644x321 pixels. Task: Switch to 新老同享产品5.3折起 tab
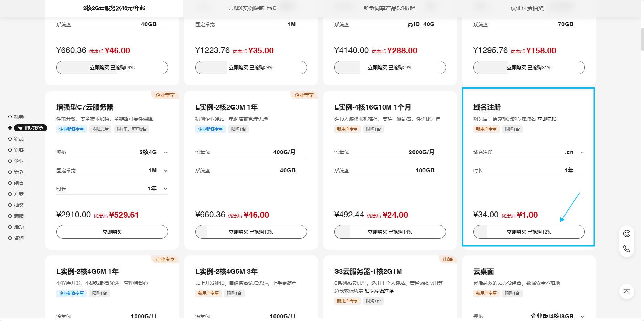(x=389, y=8)
